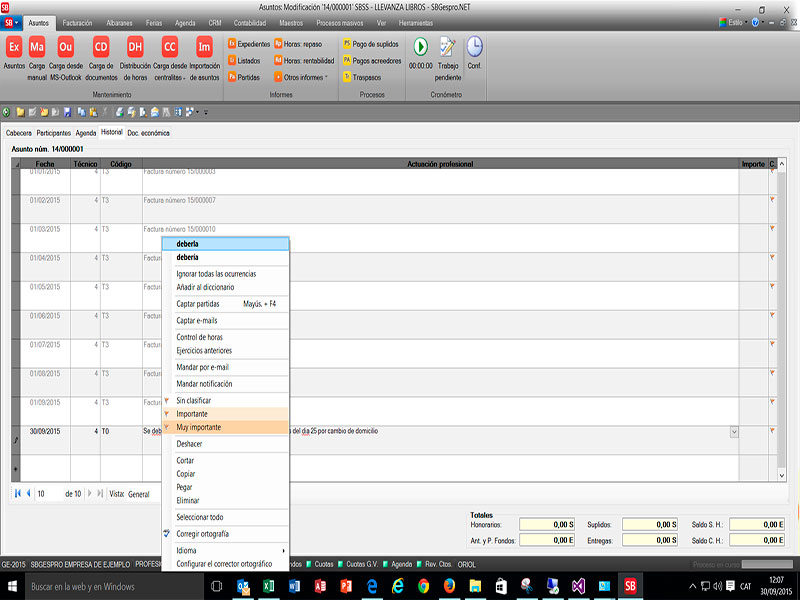The width and height of the screenshot is (800, 600).
Task: Open the Asuntos ribbon icon
Action: tap(14, 47)
